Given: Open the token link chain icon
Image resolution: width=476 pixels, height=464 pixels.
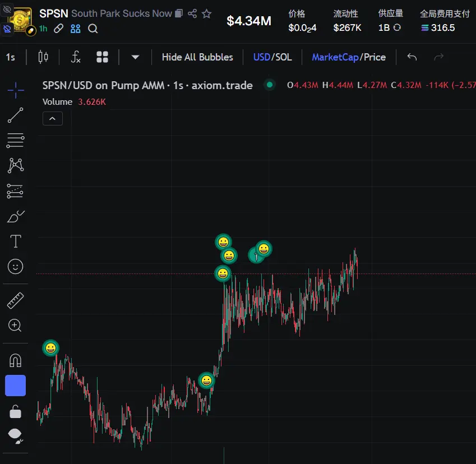Looking at the screenshot, I should 59,29.
